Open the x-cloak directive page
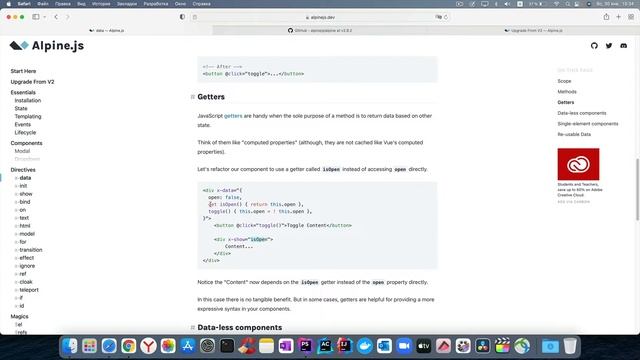 click(x=24, y=282)
